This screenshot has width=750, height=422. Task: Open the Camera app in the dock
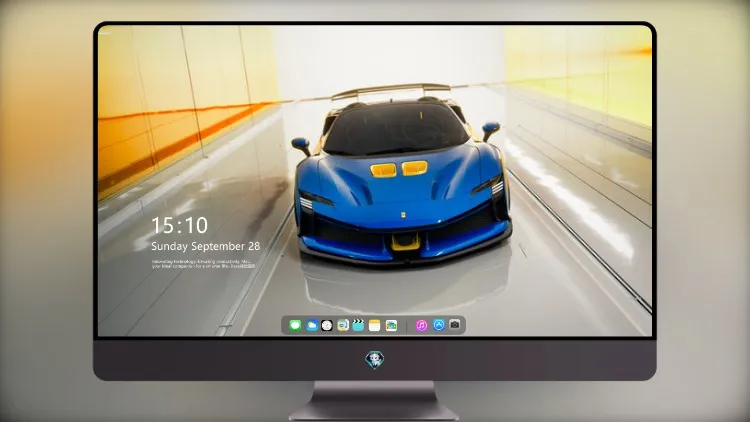click(455, 325)
